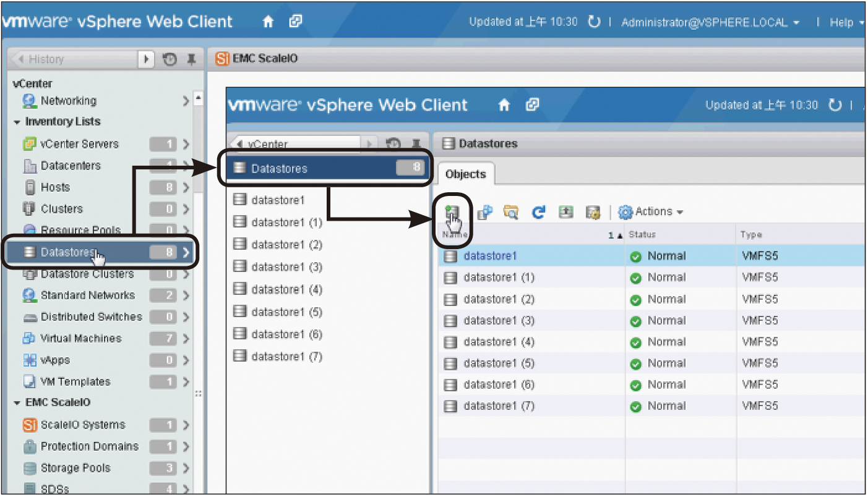Screen dimensions: 868x497
Task: Click the linked-windows icon beside the outer Home icon
Action: tap(295, 22)
